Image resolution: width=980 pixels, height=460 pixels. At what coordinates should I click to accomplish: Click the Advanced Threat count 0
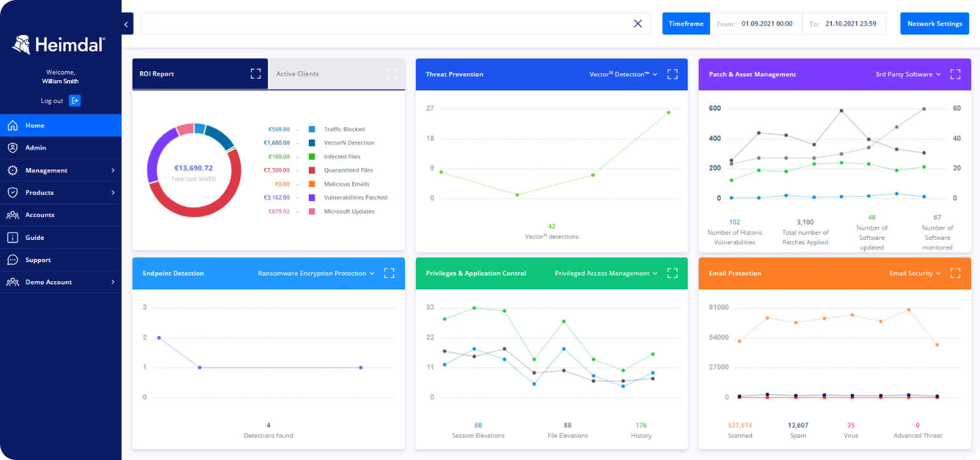[918, 425]
